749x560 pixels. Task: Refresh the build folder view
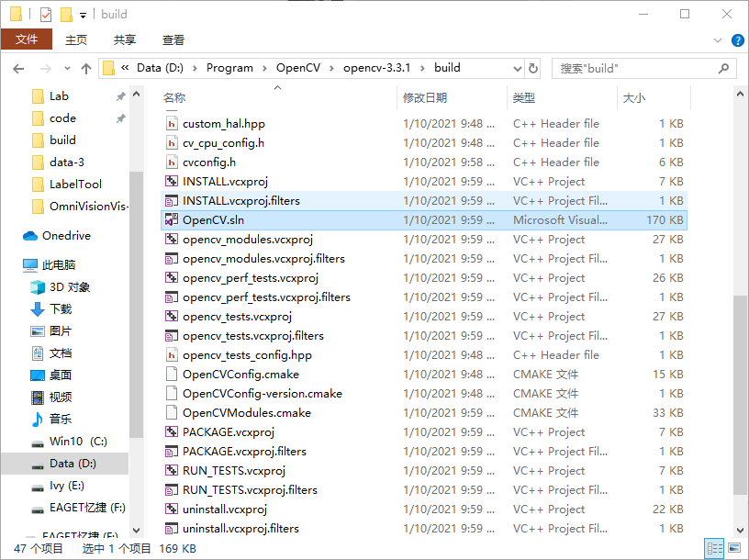tap(533, 69)
